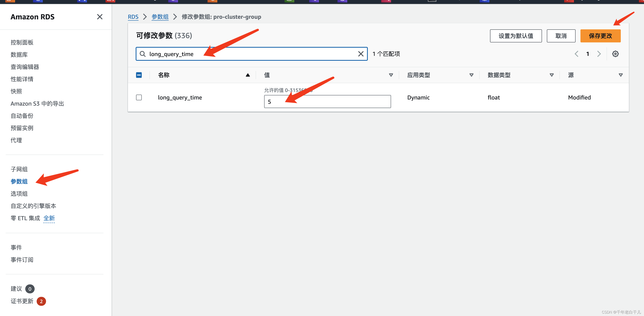Toggle the select-all header checkbox
644x316 pixels.
click(x=139, y=75)
